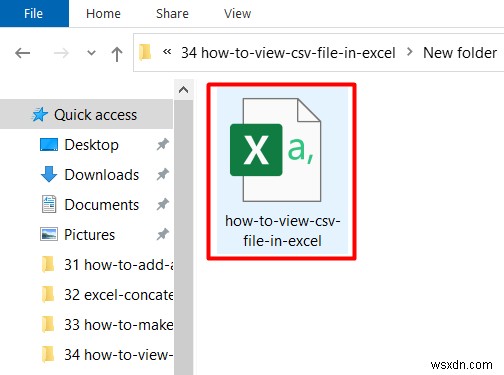Click the pin icon beside Downloads
The width and height of the screenshot is (504, 375).
[163, 174]
